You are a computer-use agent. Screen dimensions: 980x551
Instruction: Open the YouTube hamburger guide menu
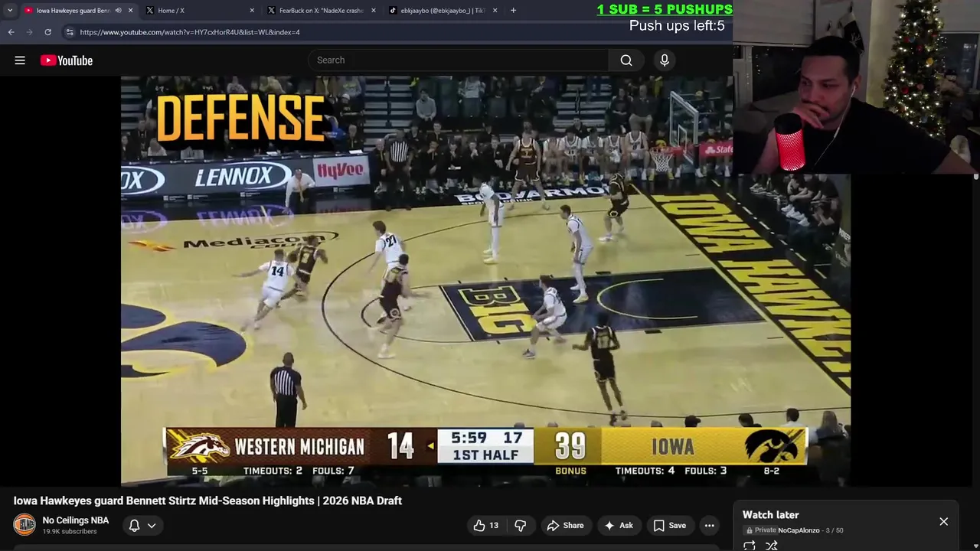[20, 60]
